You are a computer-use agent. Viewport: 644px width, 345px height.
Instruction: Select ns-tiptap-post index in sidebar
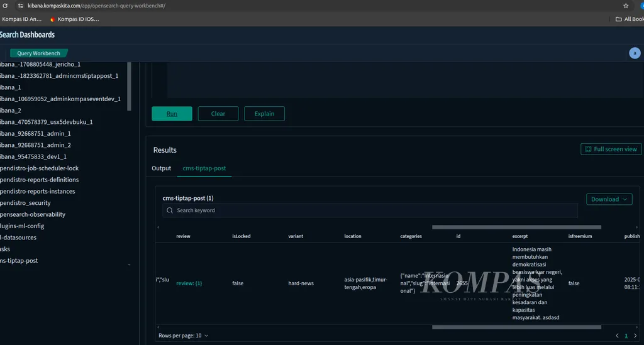click(x=19, y=261)
